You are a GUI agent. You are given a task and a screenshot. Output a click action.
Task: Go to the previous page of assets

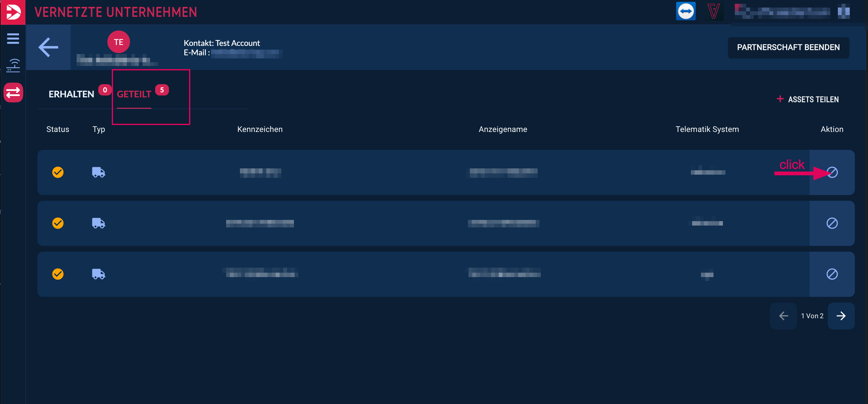click(784, 316)
